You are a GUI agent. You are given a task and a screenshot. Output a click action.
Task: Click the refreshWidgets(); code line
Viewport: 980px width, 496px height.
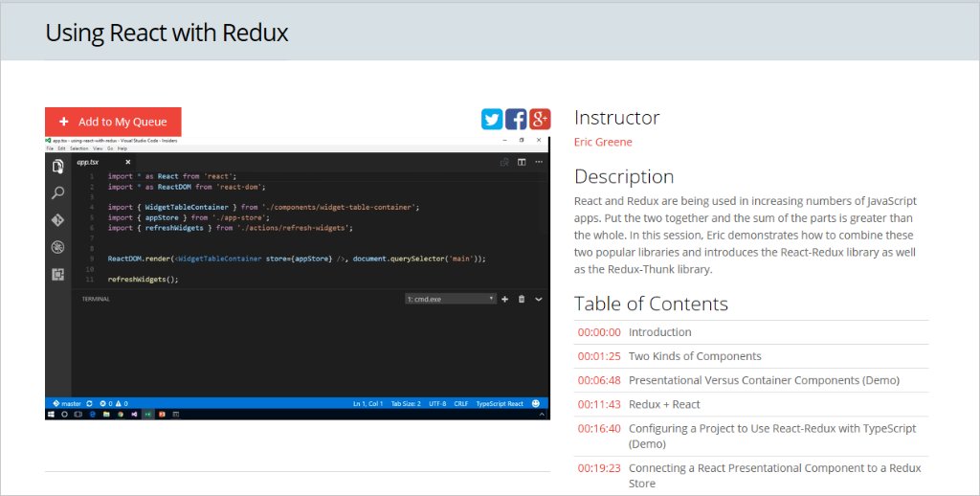(x=144, y=279)
